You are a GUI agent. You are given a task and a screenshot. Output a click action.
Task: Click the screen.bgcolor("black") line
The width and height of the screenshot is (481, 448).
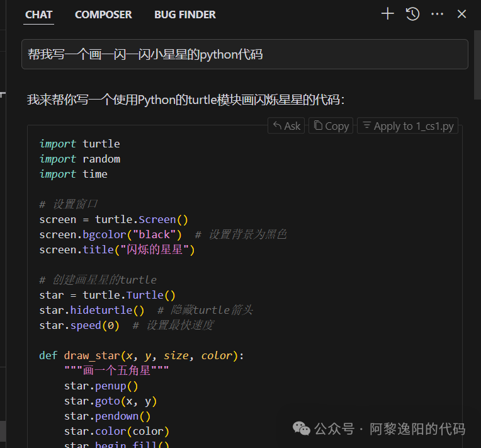(x=111, y=234)
